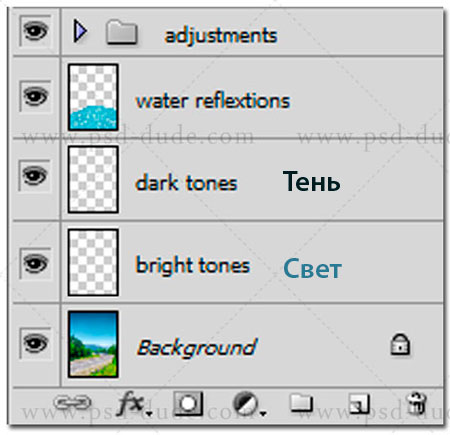Create new adjustment layer half-circle icon
Screen dimensions: 450x435
249,404
